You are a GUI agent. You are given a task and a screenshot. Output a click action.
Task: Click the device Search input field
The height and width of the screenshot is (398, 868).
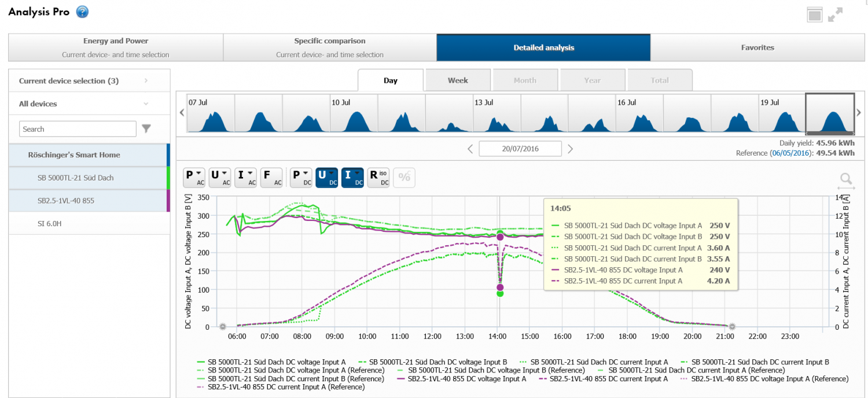tap(78, 129)
